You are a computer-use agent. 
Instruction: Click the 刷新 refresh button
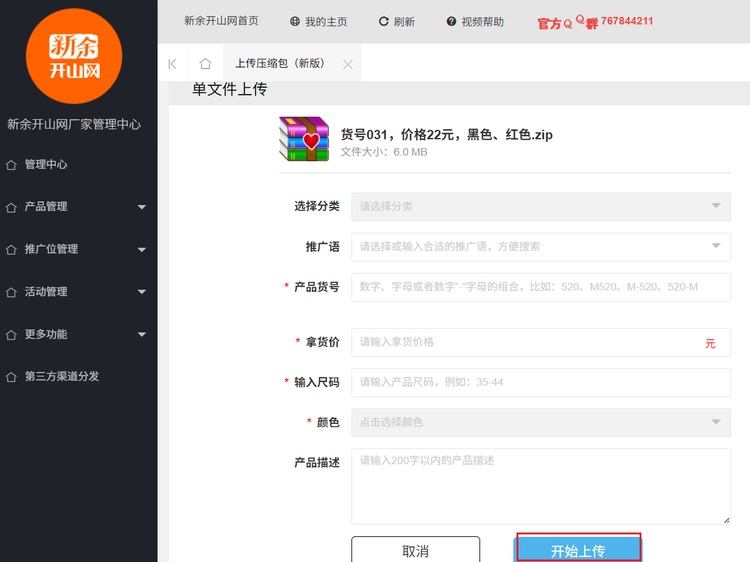(396, 21)
